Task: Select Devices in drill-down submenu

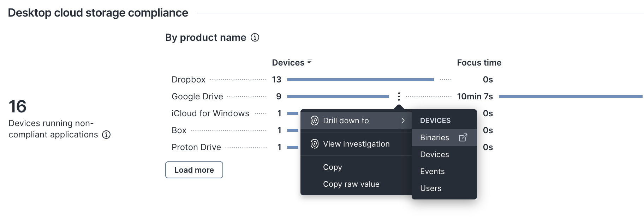Action: tap(434, 154)
